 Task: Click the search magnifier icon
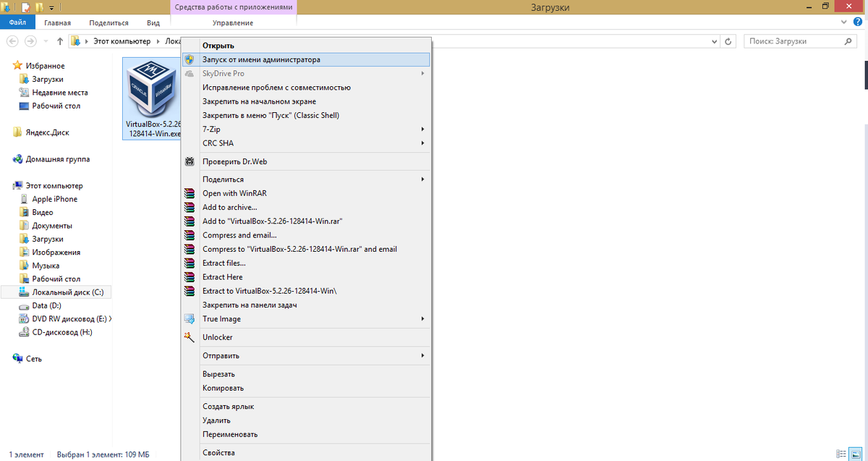[849, 42]
